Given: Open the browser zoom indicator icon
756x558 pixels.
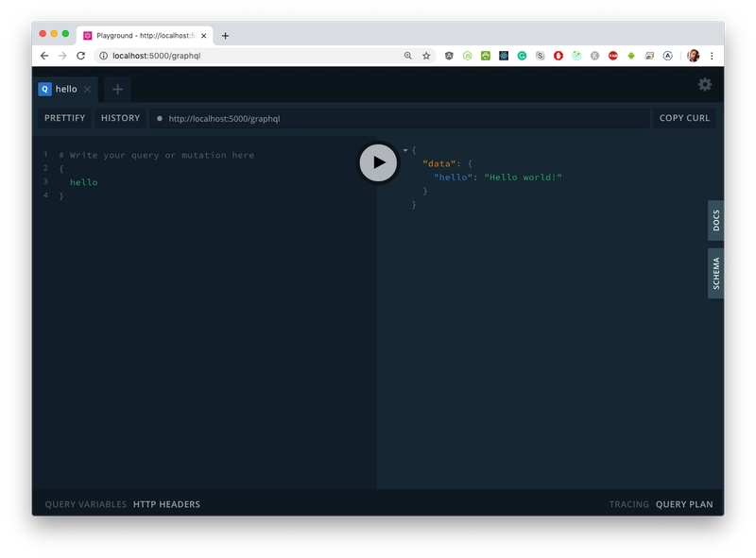Looking at the screenshot, I should click(408, 56).
